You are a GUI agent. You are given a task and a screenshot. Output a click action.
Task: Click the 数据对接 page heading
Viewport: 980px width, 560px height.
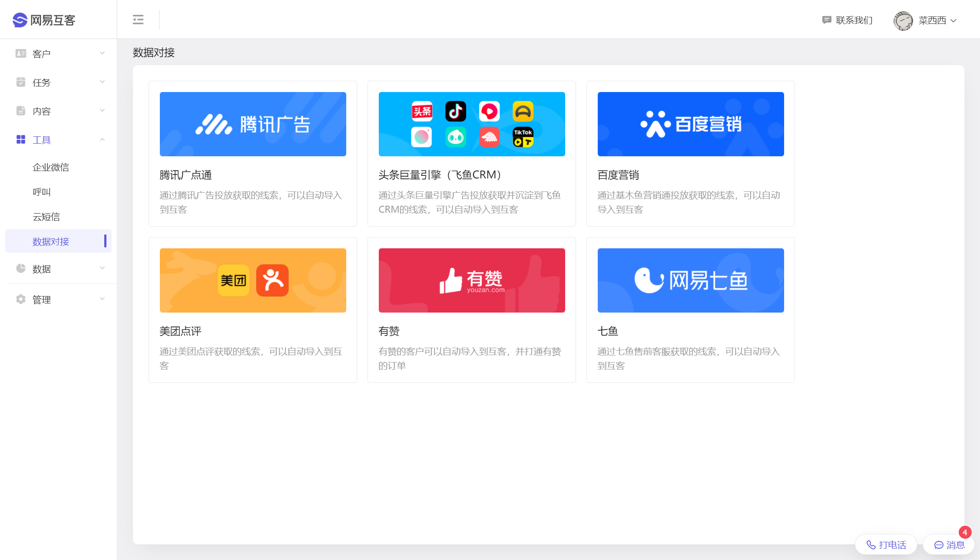154,53
